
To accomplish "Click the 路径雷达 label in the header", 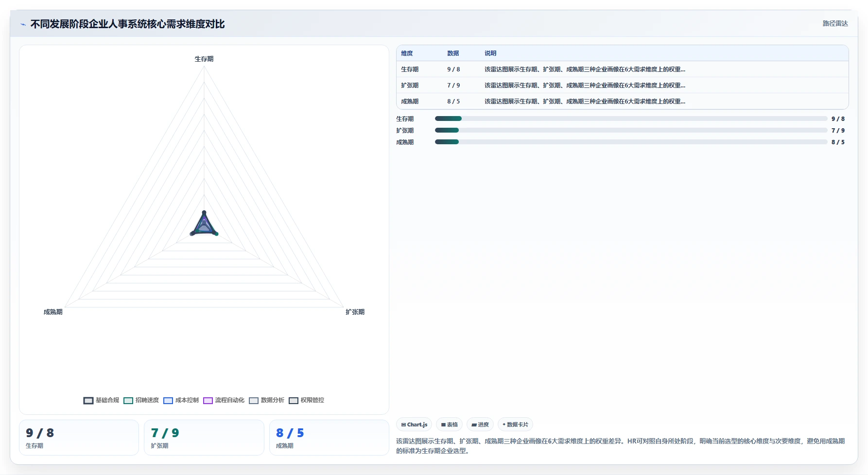I will 835,23.
